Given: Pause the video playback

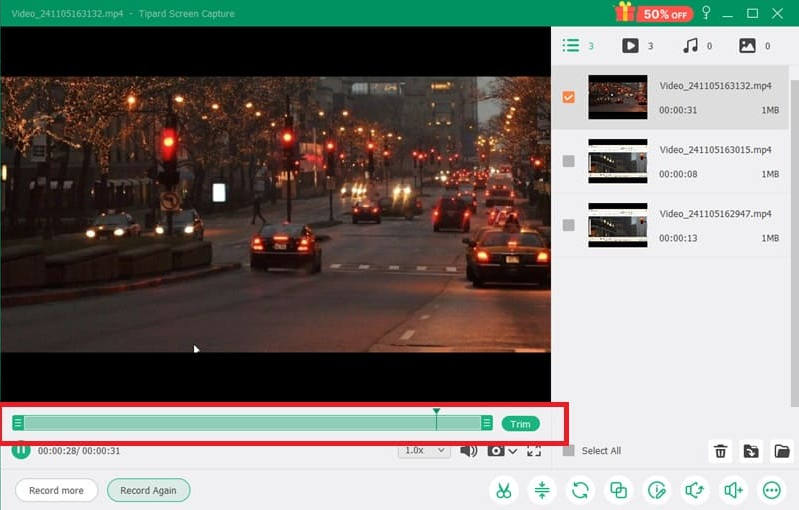Looking at the screenshot, I should pos(21,450).
